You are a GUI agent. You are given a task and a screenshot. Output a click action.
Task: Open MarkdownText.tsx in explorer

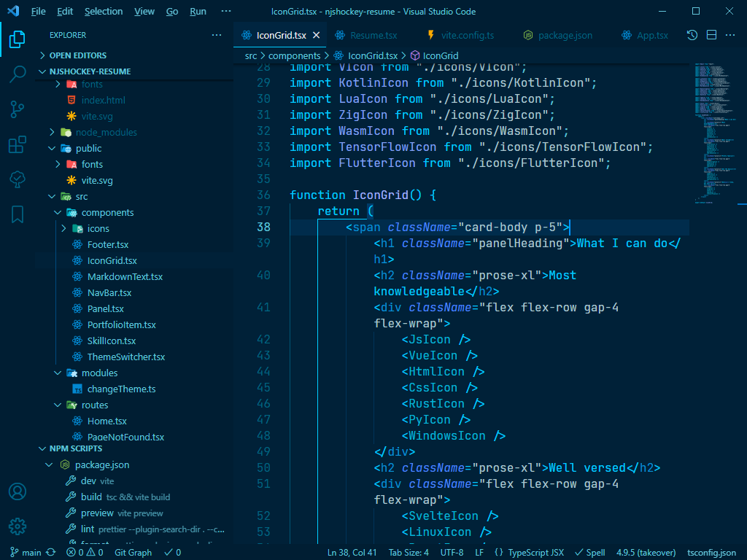click(x=125, y=276)
